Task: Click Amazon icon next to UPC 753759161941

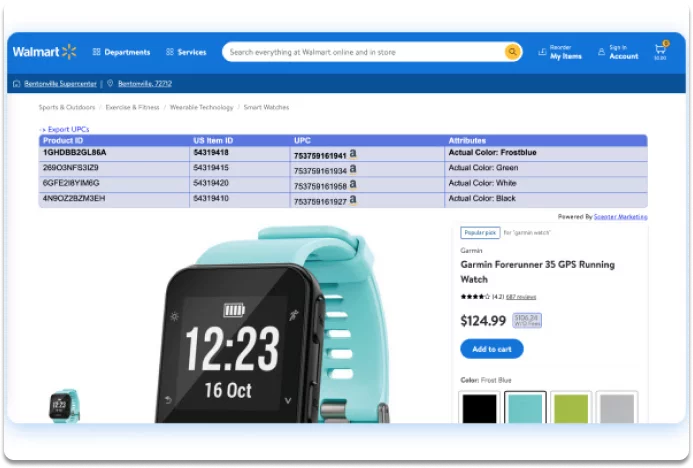Action: click(353, 154)
